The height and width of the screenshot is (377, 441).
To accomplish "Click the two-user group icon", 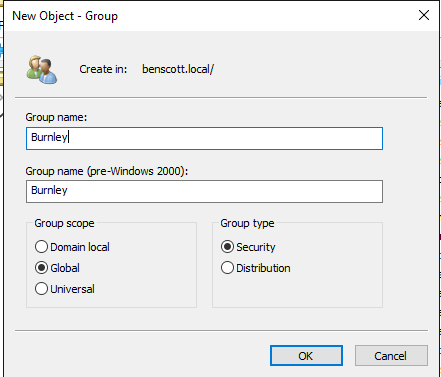I will click(x=42, y=69).
